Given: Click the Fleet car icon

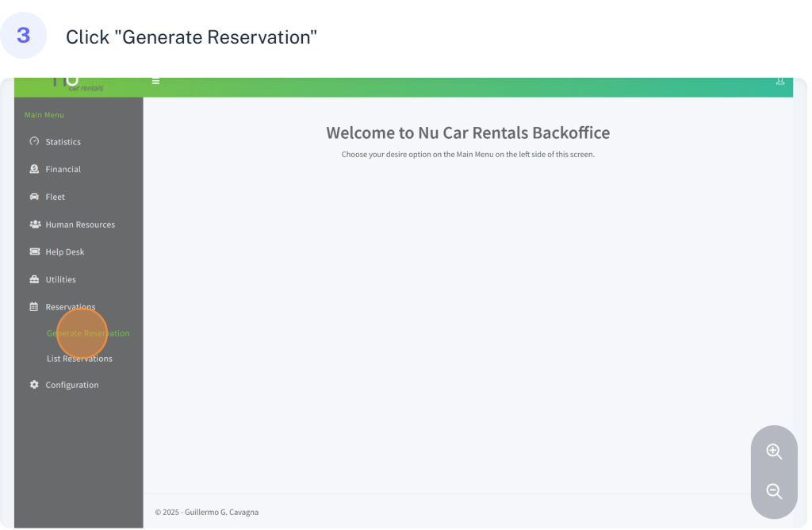Looking at the screenshot, I should tap(34, 197).
